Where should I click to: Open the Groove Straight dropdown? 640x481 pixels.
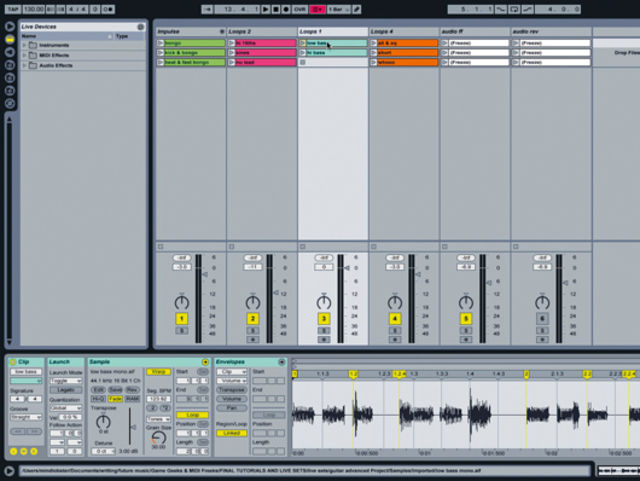26,418
